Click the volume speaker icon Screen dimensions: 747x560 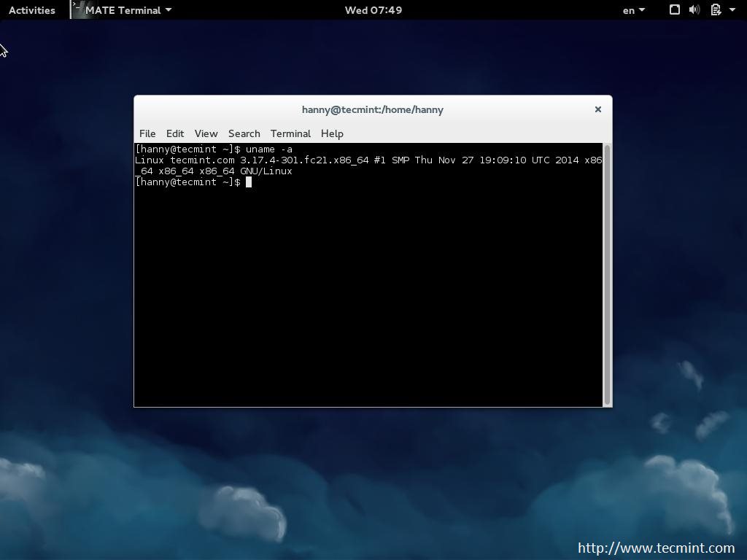coord(694,10)
